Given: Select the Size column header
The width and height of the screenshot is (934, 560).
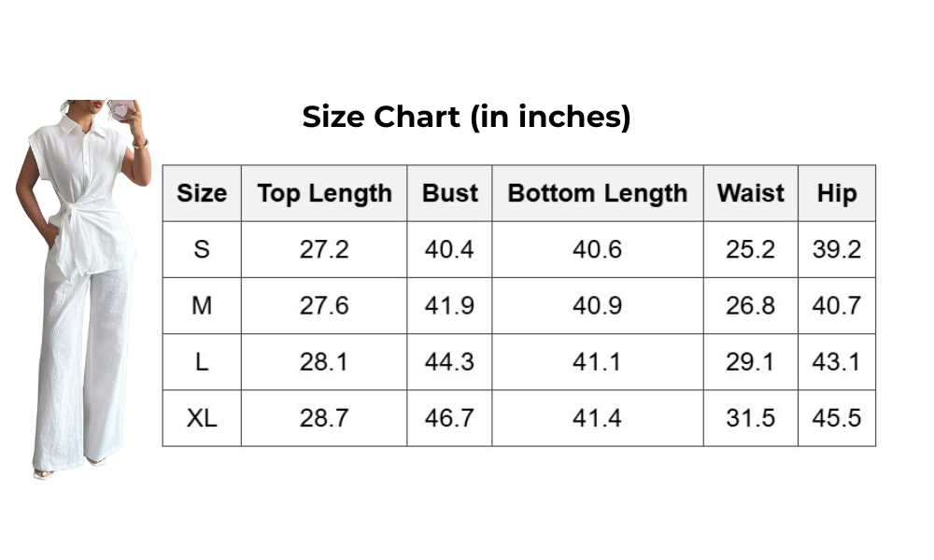Looking at the screenshot, I should tap(202, 193).
